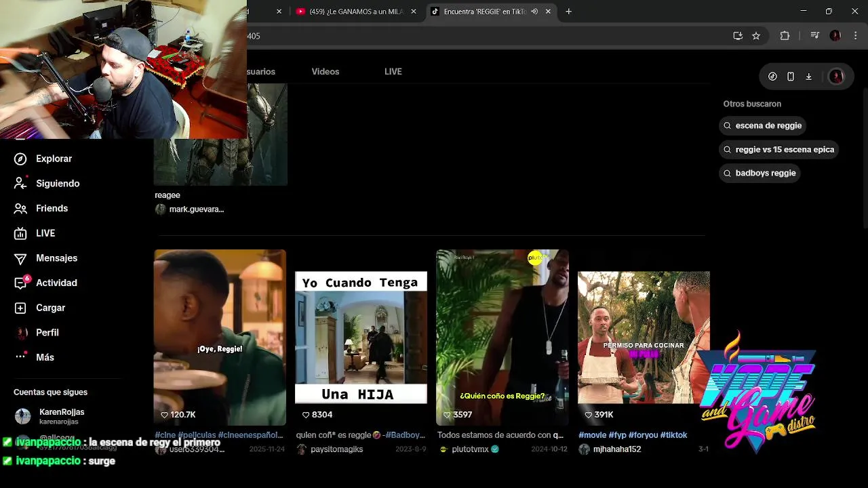Click caption 'Todos estamos de acuerdo con'
Image resolution: width=868 pixels, height=488 pixels.
(x=500, y=435)
